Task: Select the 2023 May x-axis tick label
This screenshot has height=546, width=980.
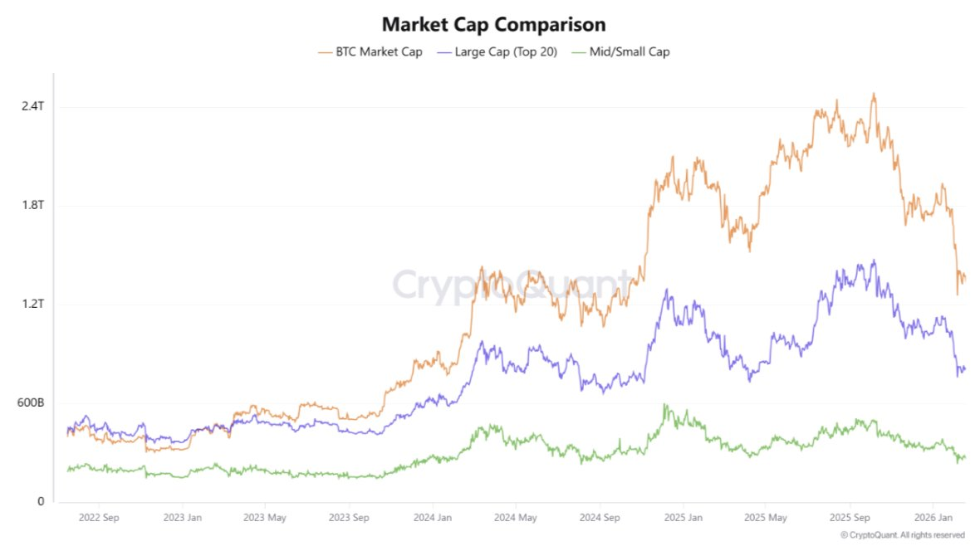Action: coord(265,518)
